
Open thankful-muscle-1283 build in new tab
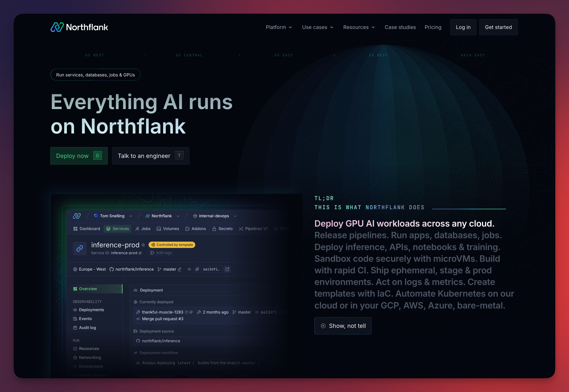coord(186,312)
